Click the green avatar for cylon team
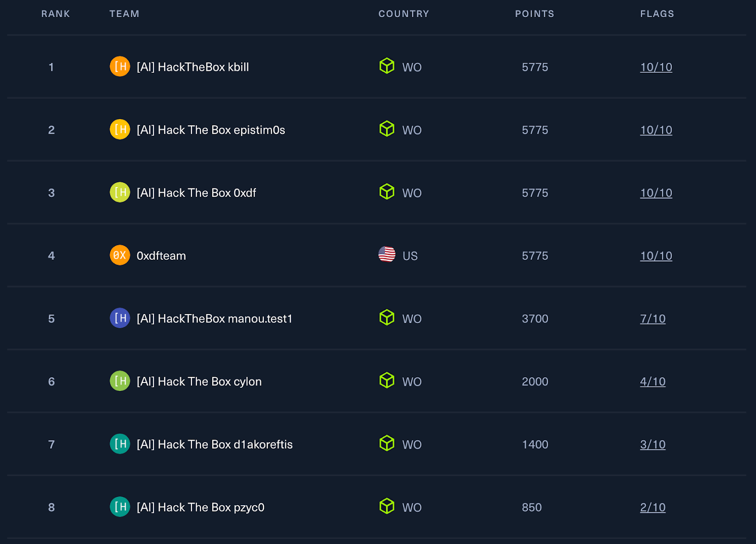756x544 pixels. [x=120, y=381]
